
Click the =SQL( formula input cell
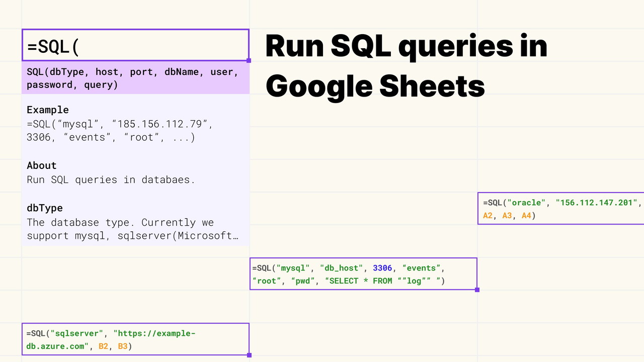click(135, 46)
